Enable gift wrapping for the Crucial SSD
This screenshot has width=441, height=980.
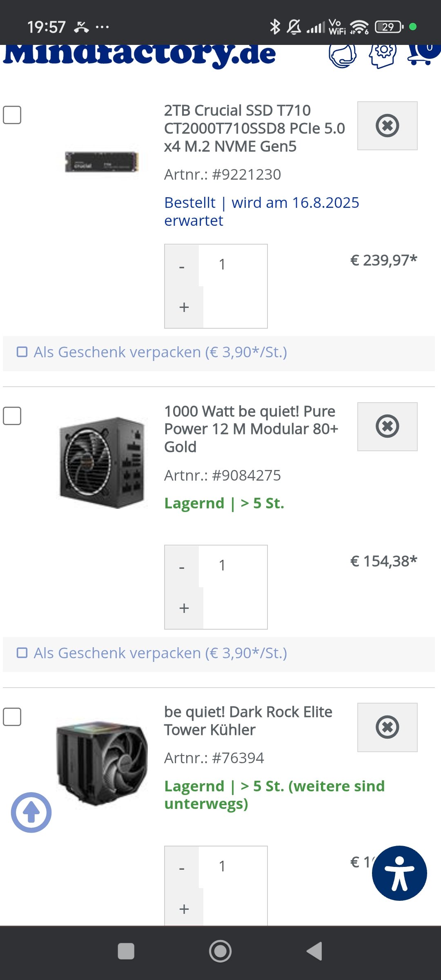tap(22, 352)
